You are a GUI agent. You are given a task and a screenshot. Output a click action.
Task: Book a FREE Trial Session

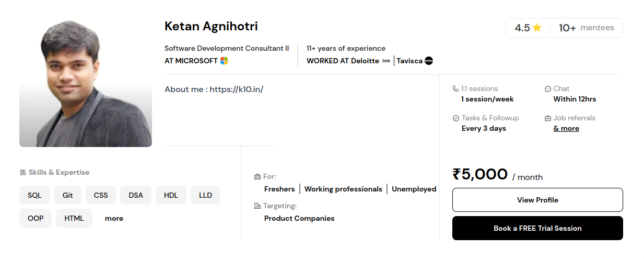(x=537, y=228)
